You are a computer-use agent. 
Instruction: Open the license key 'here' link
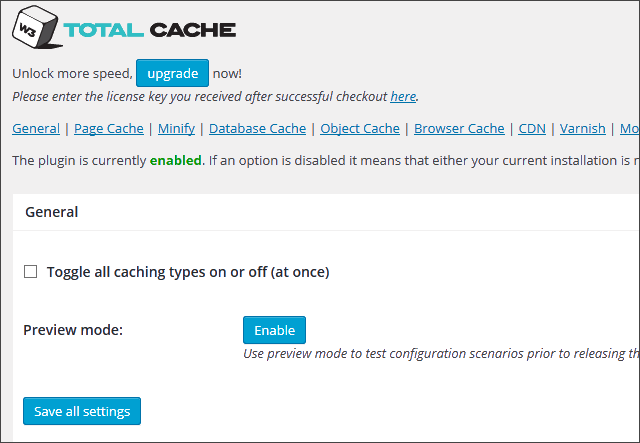click(403, 96)
